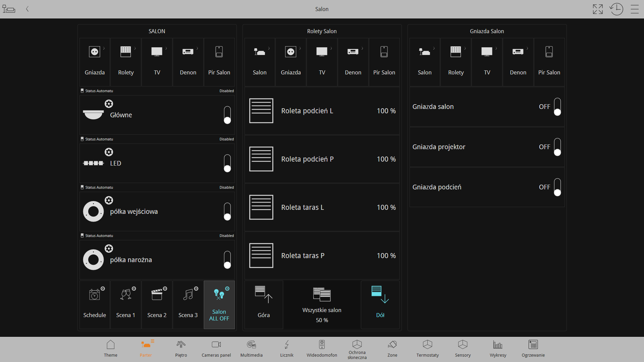Open history clock icon in header
644x362 pixels.
(616, 9)
